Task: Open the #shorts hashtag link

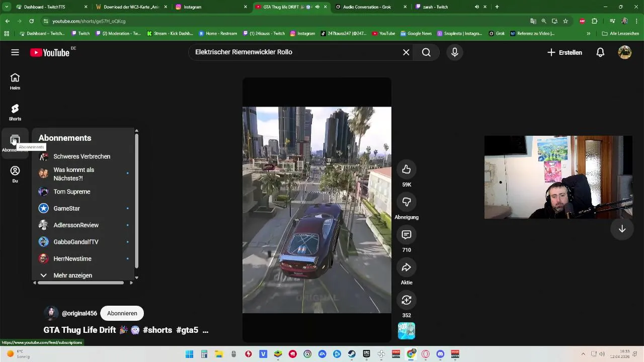Action: [157, 330]
